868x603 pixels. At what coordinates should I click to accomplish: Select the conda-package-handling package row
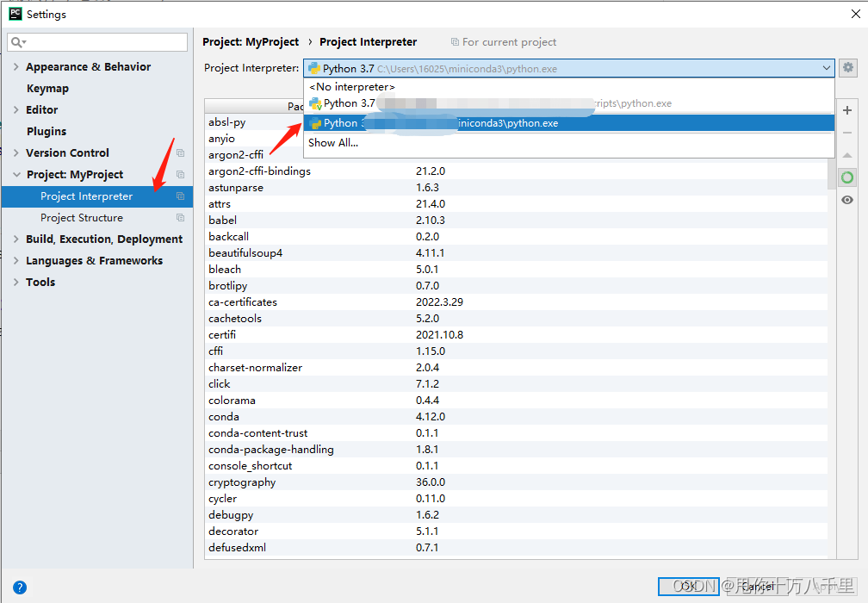516,450
